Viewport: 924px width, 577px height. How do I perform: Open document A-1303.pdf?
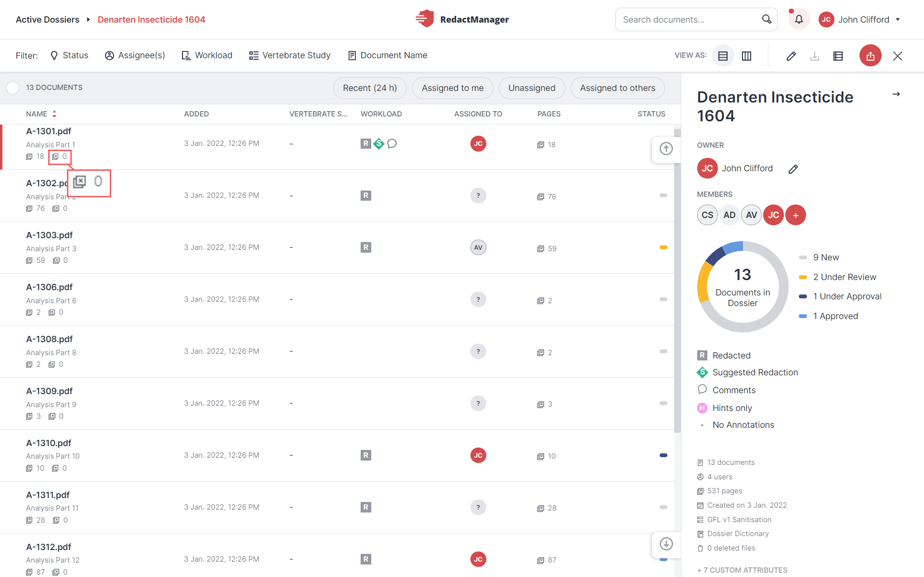coord(49,235)
